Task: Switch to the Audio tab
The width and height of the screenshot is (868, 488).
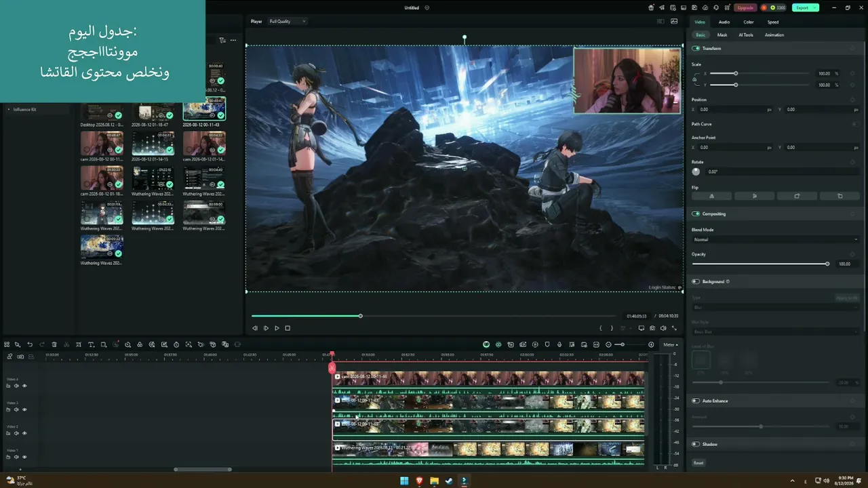Action: 724,22
